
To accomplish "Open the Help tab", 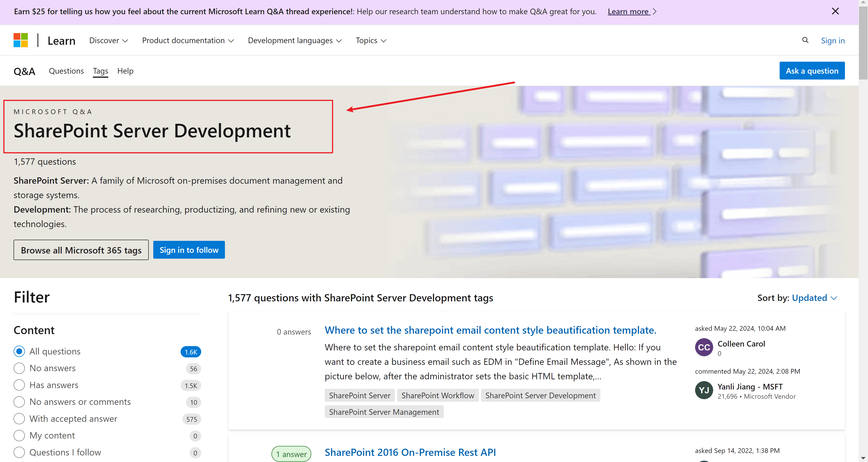I will point(125,71).
